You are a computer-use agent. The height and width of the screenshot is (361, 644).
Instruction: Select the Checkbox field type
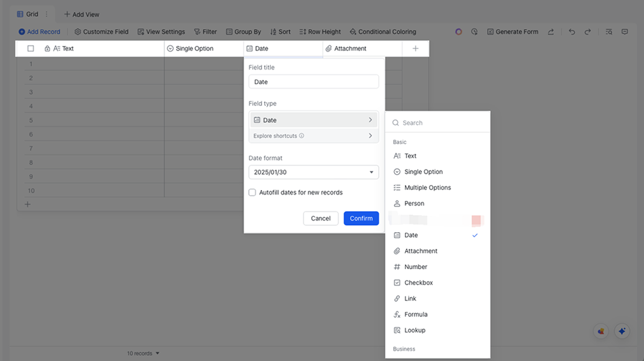click(x=418, y=283)
